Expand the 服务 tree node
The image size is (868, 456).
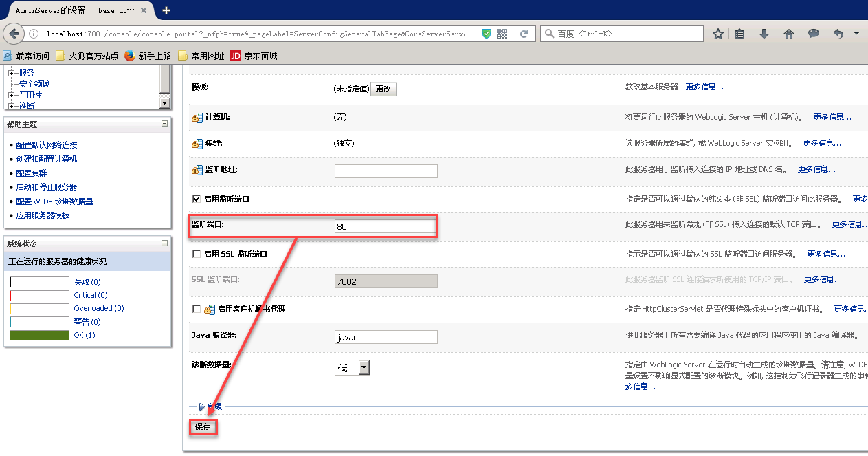(11, 73)
